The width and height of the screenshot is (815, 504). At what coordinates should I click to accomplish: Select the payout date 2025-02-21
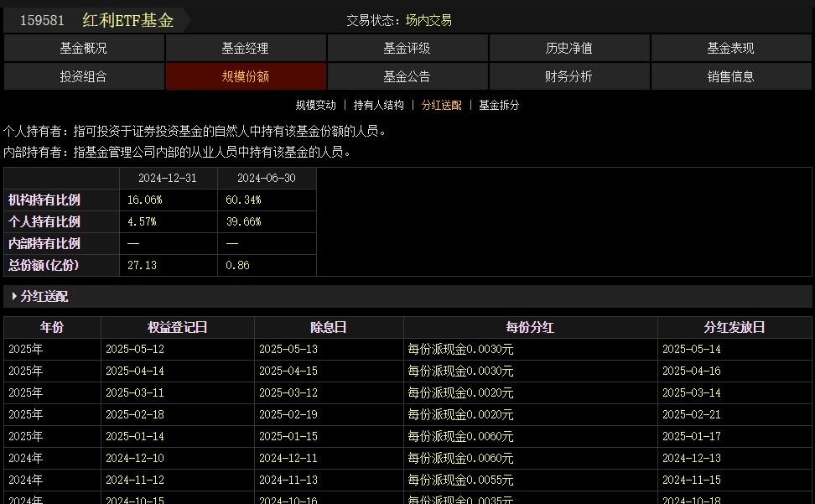click(692, 414)
